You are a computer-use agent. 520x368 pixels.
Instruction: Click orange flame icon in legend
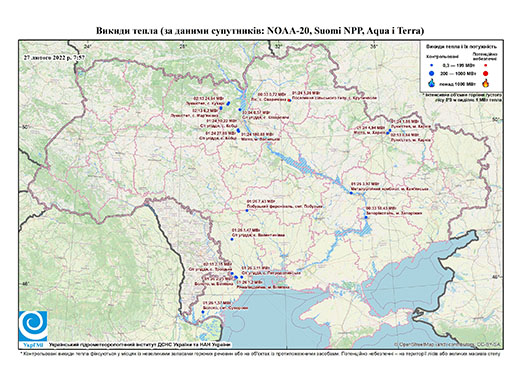click(486, 83)
